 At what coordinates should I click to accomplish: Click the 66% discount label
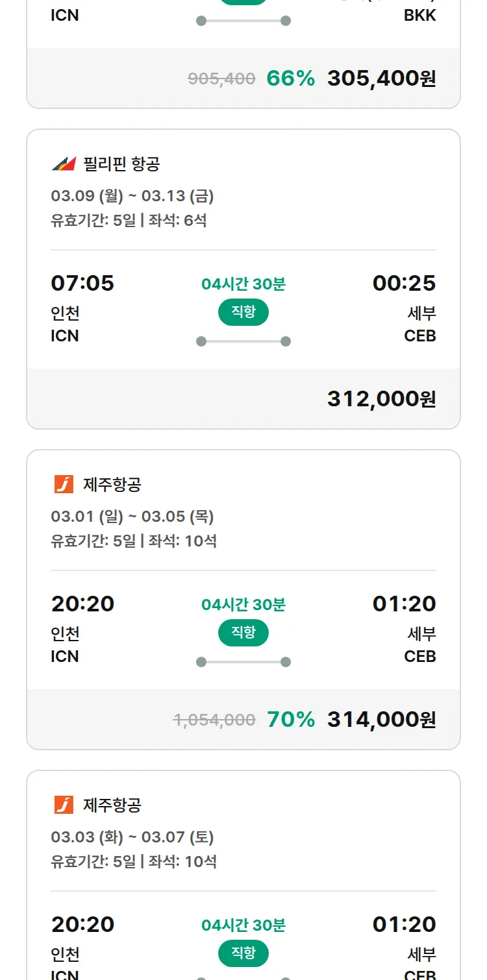[291, 78]
